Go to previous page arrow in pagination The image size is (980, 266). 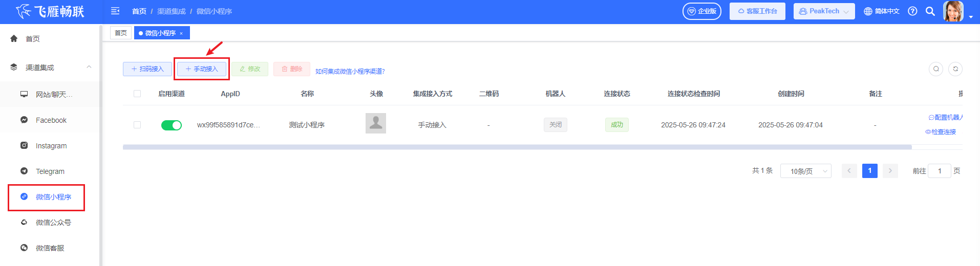click(x=849, y=171)
